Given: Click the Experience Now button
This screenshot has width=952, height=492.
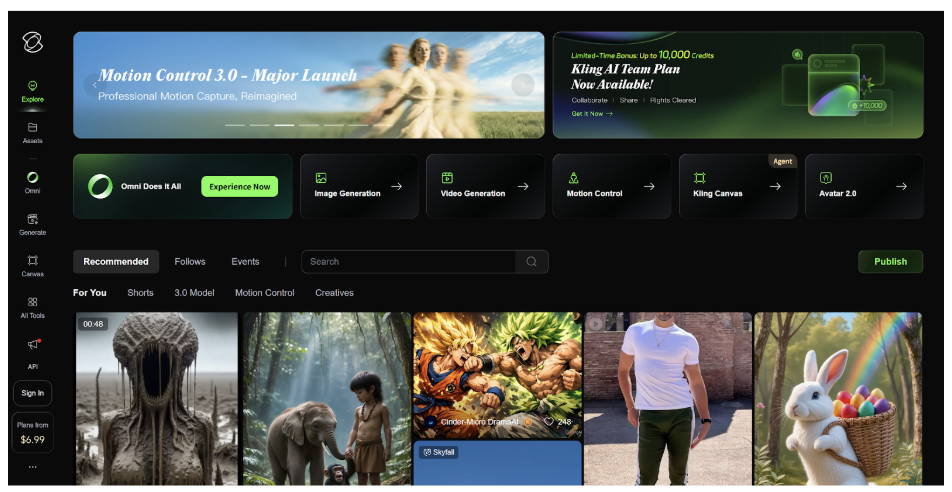Looking at the screenshot, I should pos(239,187).
